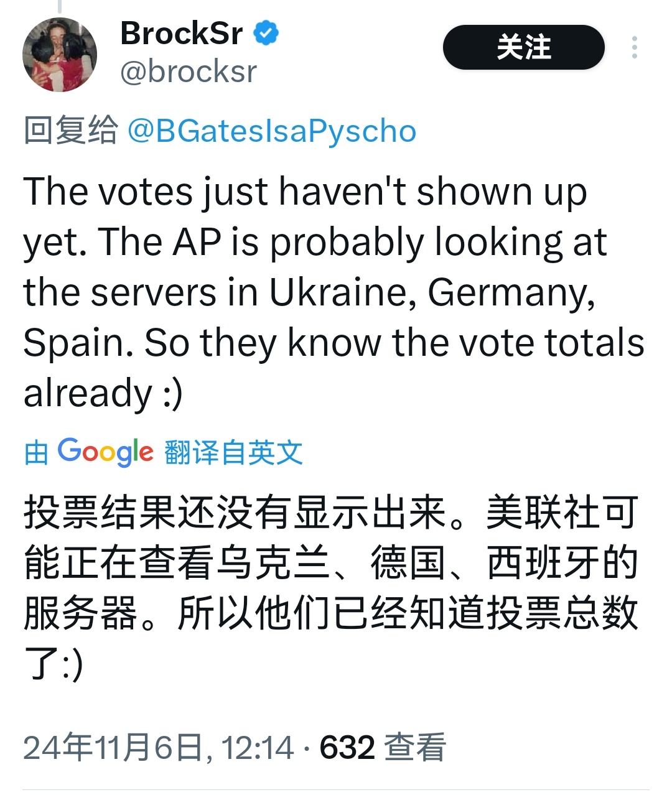
Task: Tap the 632 view count number
Action: coord(347,747)
